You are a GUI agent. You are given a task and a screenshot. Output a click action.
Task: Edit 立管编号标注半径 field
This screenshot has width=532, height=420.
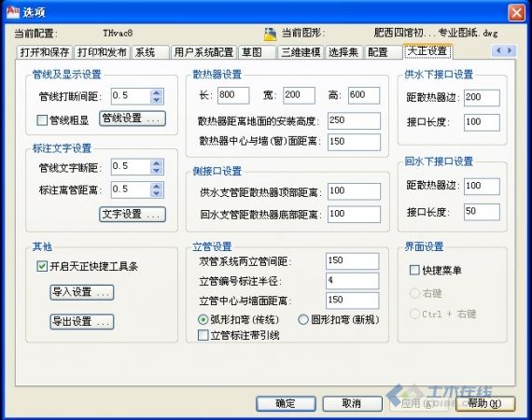[x=352, y=281]
